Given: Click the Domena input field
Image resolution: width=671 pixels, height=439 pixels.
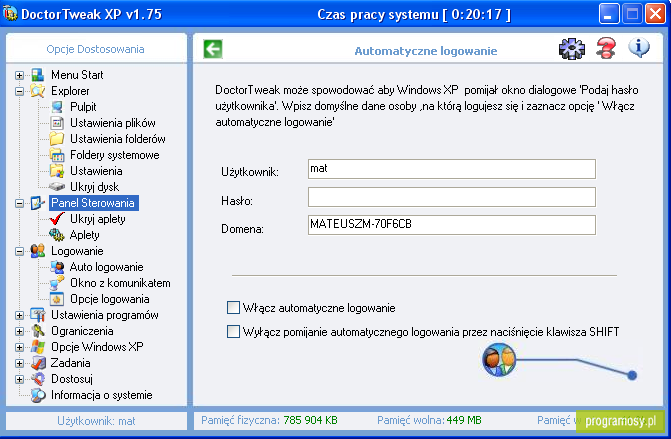Looking at the screenshot, I should 451,225.
